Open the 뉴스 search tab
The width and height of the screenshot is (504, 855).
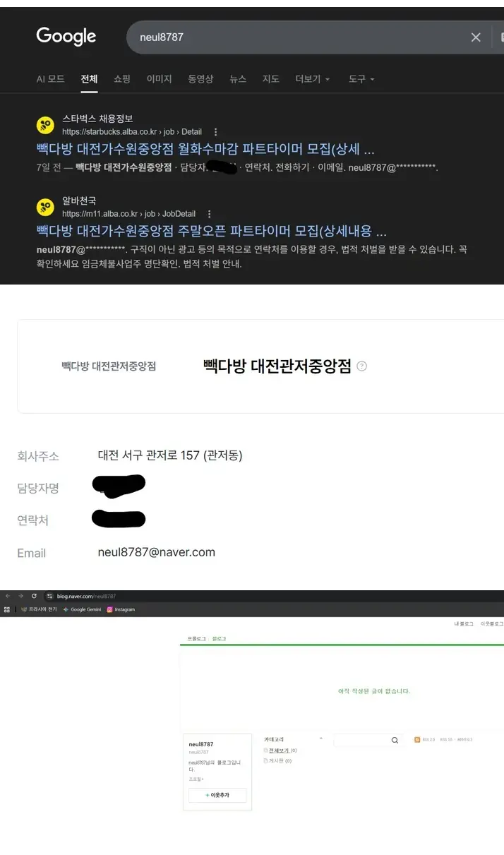coord(238,79)
